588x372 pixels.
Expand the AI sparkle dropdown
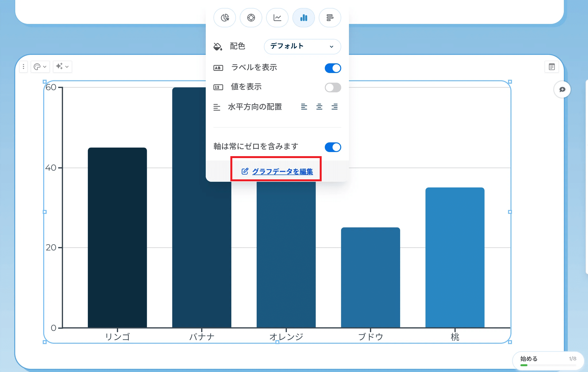tap(62, 66)
